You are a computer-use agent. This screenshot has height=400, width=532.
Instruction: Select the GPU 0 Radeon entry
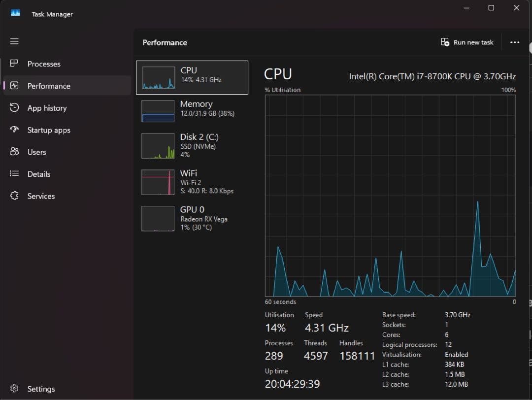[x=192, y=218]
